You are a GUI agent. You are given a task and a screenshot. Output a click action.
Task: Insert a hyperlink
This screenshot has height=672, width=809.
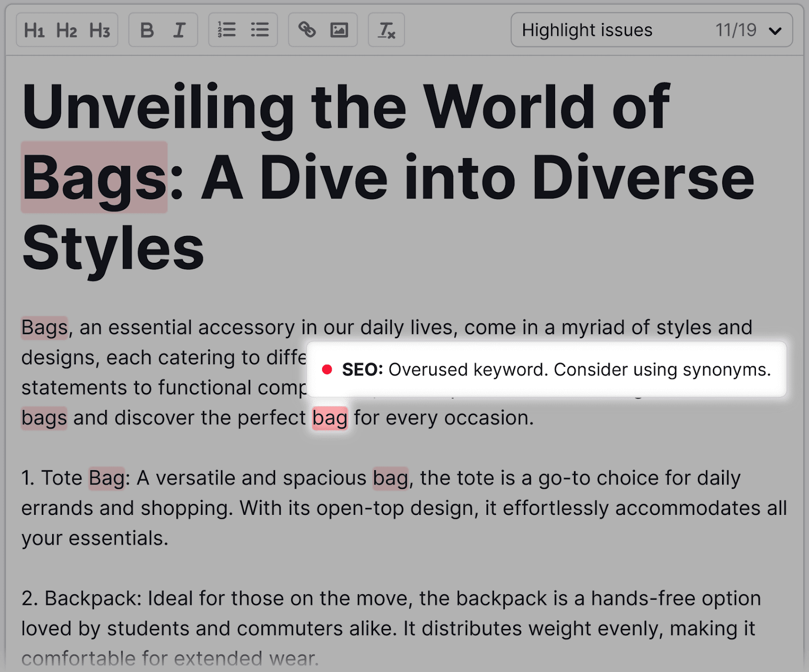(x=307, y=30)
